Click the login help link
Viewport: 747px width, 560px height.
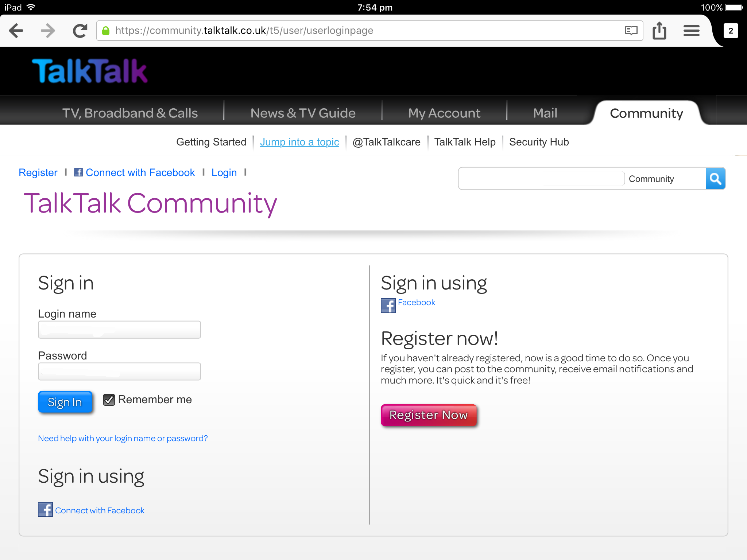point(123,438)
